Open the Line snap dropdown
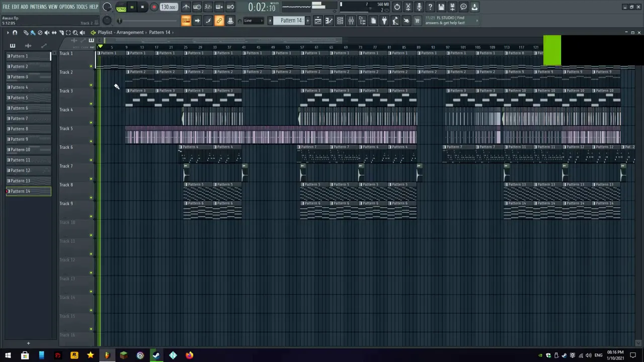The width and height of the screenshot is (644, 362). tap(254, 21)
